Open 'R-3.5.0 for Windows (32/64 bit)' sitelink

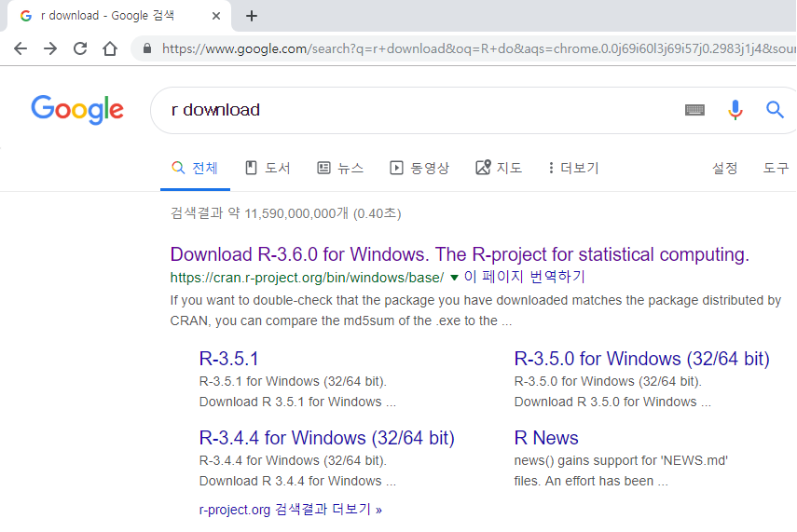pyautogui.click(x=642, y=359)
